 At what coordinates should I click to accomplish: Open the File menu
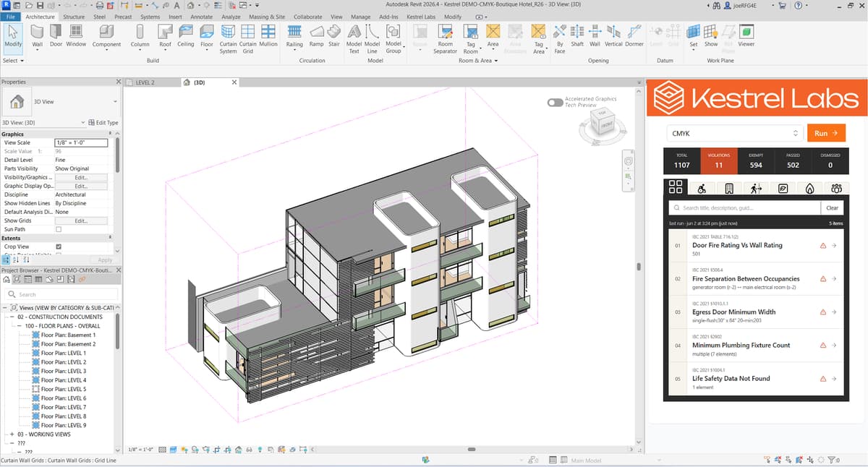10,16
